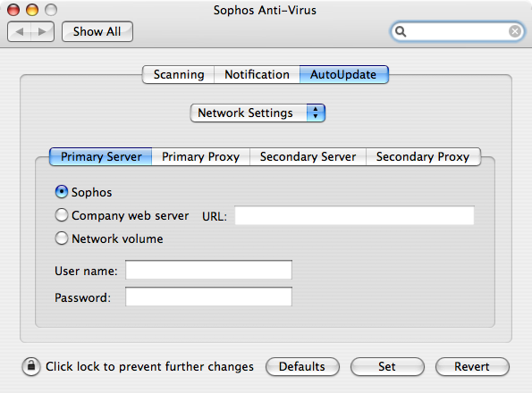Click the magnifying glass search icon
The height and width of the screenshot is (393, 532).
[x=401, y=31]
